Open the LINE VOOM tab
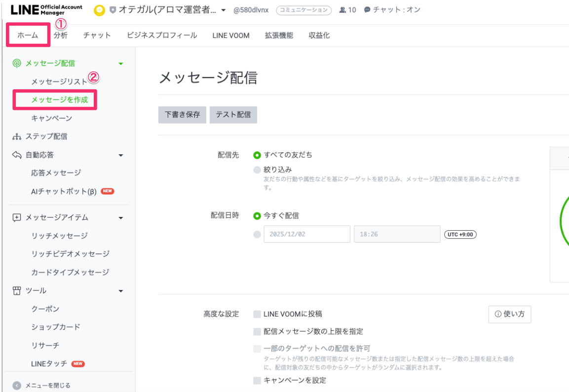This screenshot has height=392, width=569. 231,36
